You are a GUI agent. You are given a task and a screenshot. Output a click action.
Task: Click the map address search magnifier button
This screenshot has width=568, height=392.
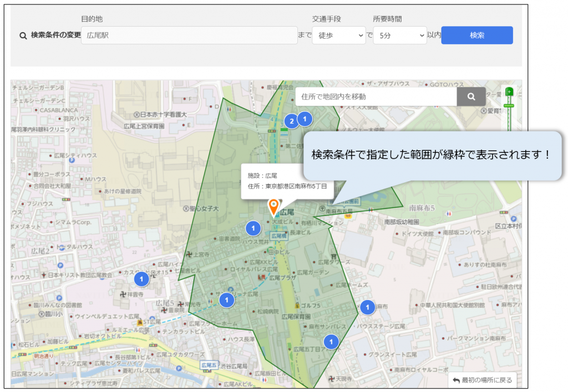point(471,96)
